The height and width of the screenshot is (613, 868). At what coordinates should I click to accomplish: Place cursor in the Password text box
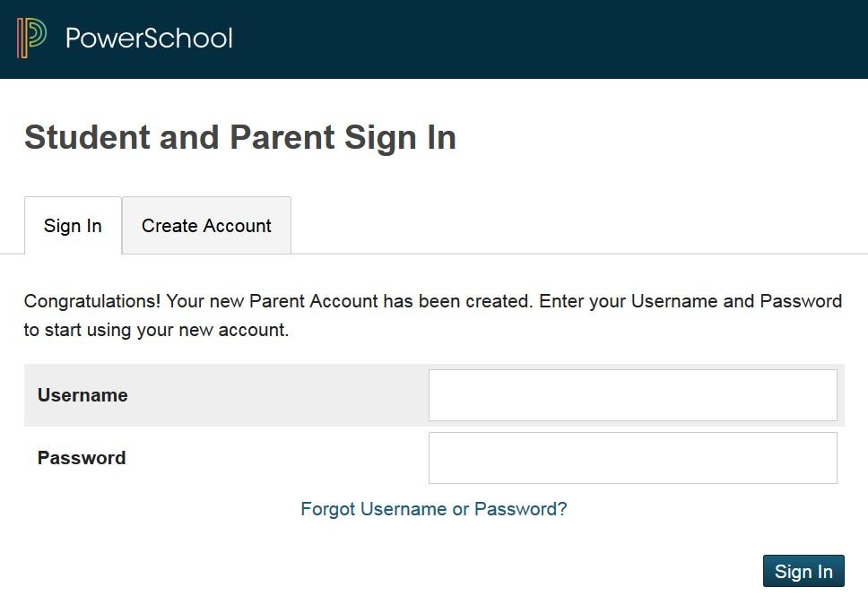click(x=632, y=458)
